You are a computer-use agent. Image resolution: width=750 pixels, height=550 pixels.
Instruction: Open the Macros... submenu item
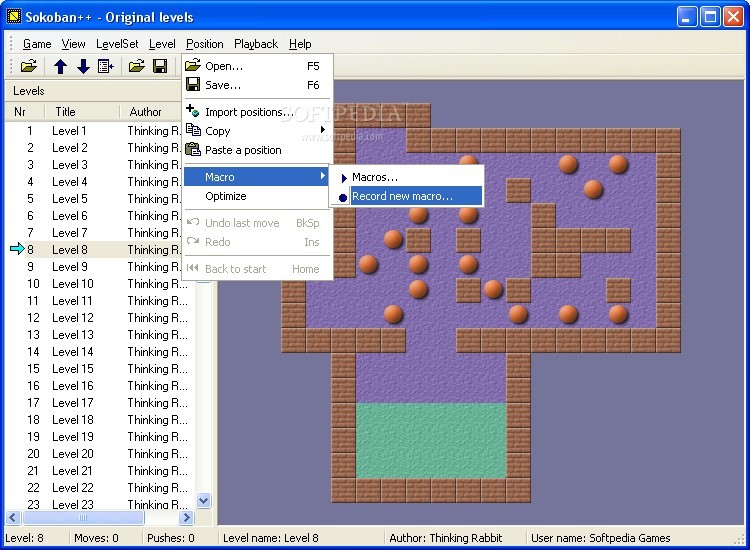point(407,177)
